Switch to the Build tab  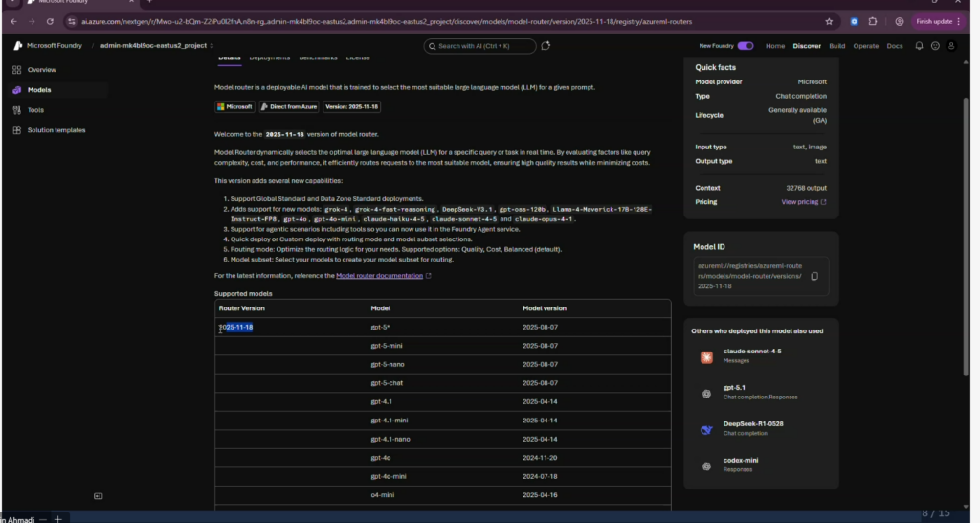click(837, 46)
